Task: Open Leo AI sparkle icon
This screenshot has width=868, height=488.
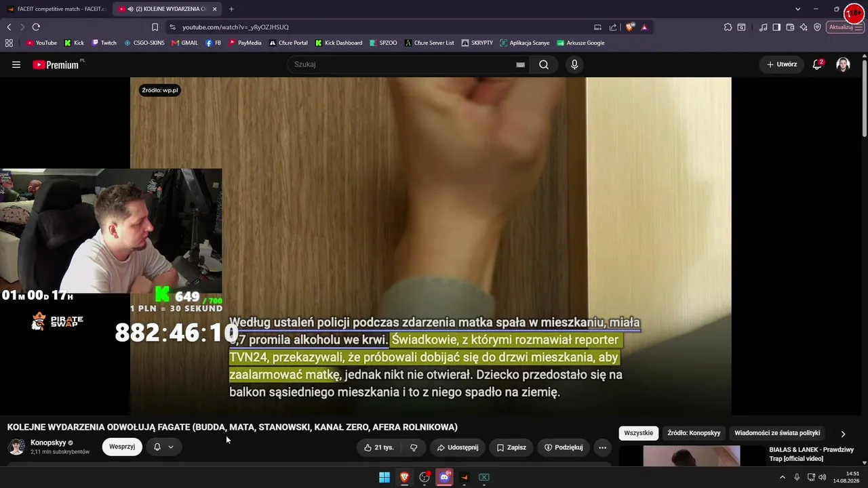Action: (804, 27)
